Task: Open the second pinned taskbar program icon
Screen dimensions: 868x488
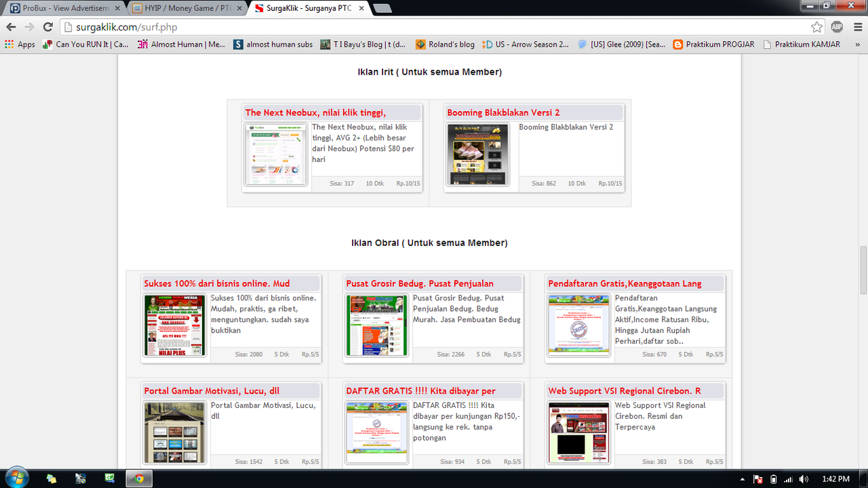Action: pos(81,478)
